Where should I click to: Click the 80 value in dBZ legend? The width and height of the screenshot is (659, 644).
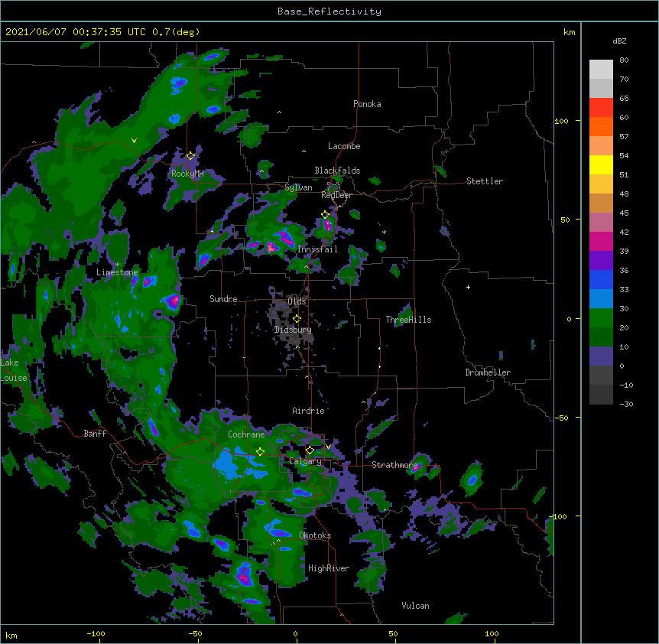[624, 60]
